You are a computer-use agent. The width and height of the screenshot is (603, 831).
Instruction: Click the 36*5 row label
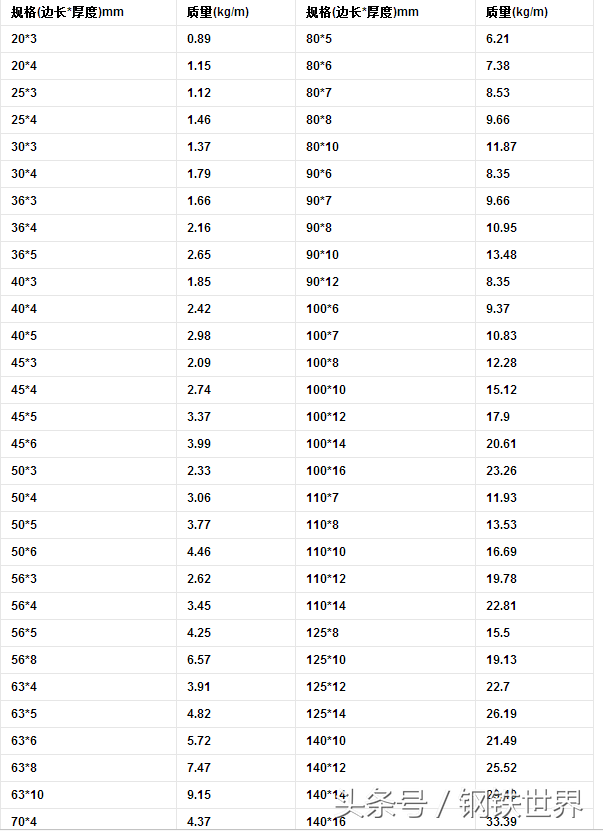coord(24,255)
